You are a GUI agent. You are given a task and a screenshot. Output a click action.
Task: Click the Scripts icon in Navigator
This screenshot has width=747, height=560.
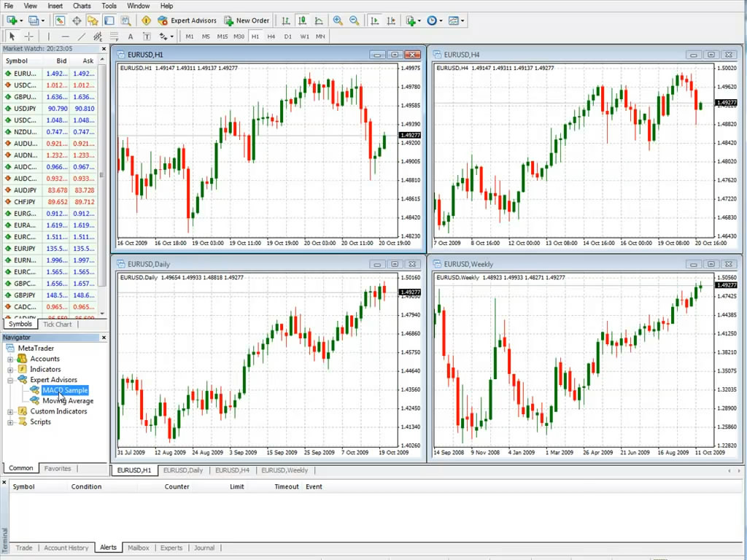[22, 421]
